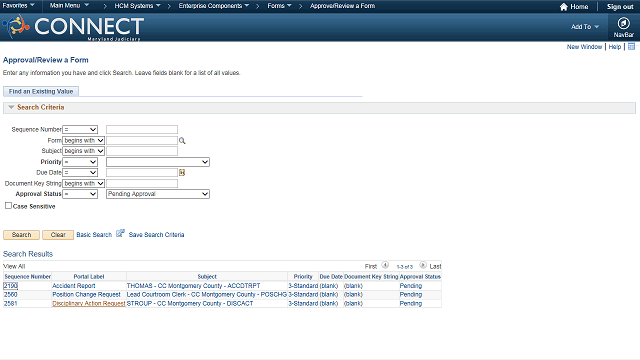Image resolution: width=640 pixels, height=360 pixels.
Task: Open the Approval Status operator dropdown
Action: click(x=80, y=194)
